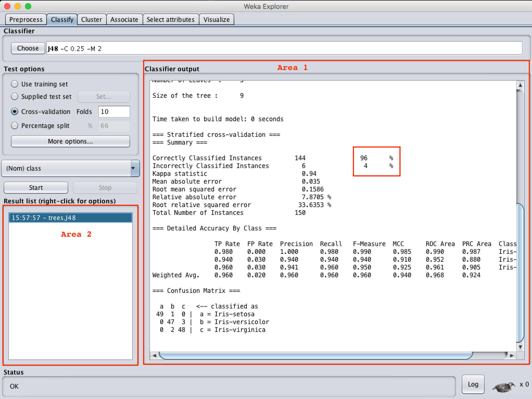Go to the Visualize tab
The height and width of the screenshot is (399, 532).
216,20
